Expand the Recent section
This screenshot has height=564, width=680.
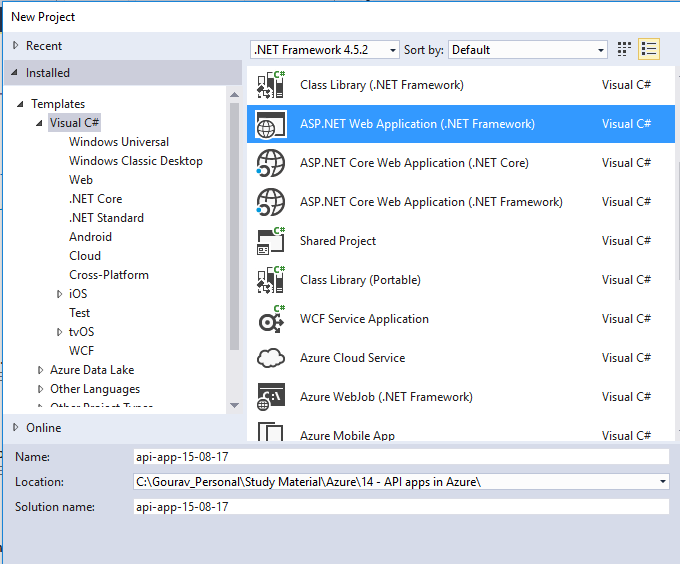point(16,46)
